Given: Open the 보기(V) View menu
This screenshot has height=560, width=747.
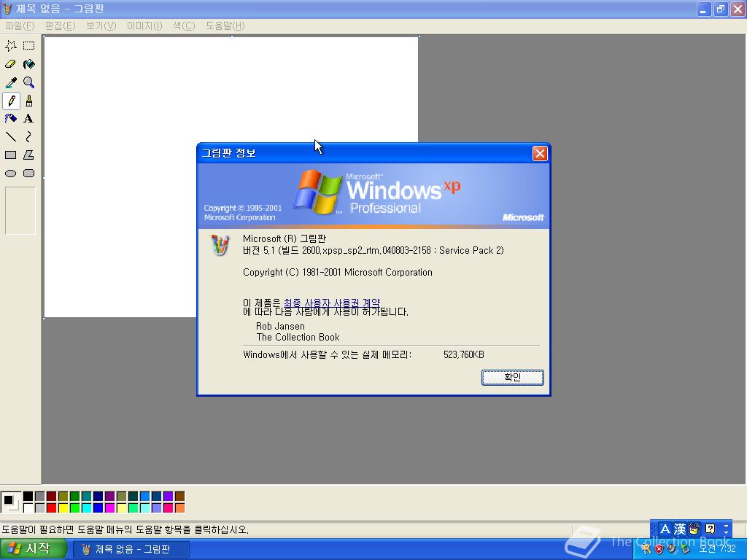Looking at the screenshot, I should (101, 26).
